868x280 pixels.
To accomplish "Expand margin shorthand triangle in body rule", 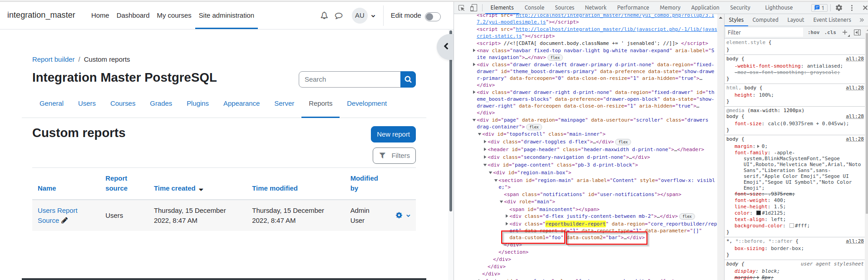I will [758, 146].
